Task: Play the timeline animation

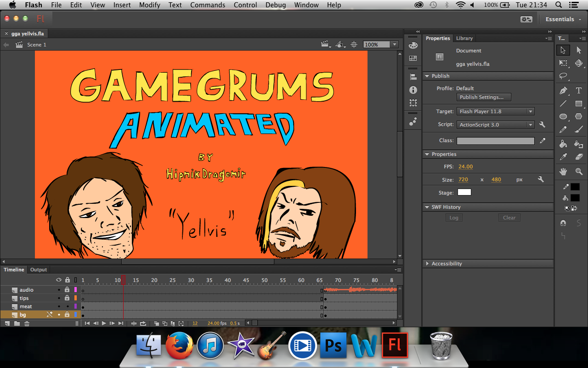Action: coord(104,323)
